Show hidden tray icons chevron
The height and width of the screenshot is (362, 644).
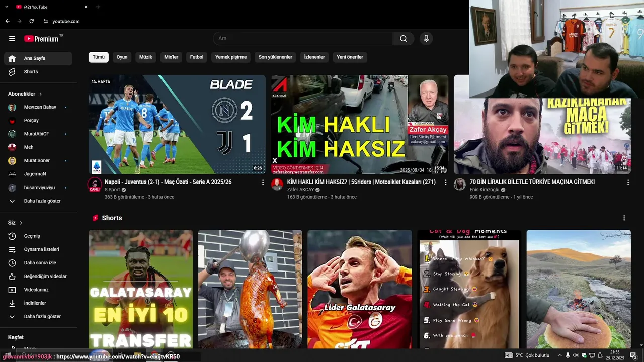click(x=559, y=355)
